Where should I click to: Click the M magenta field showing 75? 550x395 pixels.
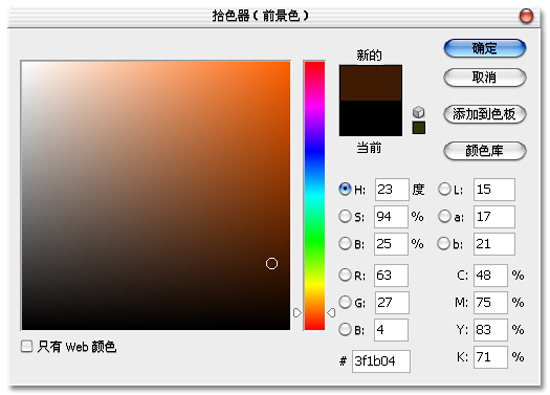click(490, 302)
